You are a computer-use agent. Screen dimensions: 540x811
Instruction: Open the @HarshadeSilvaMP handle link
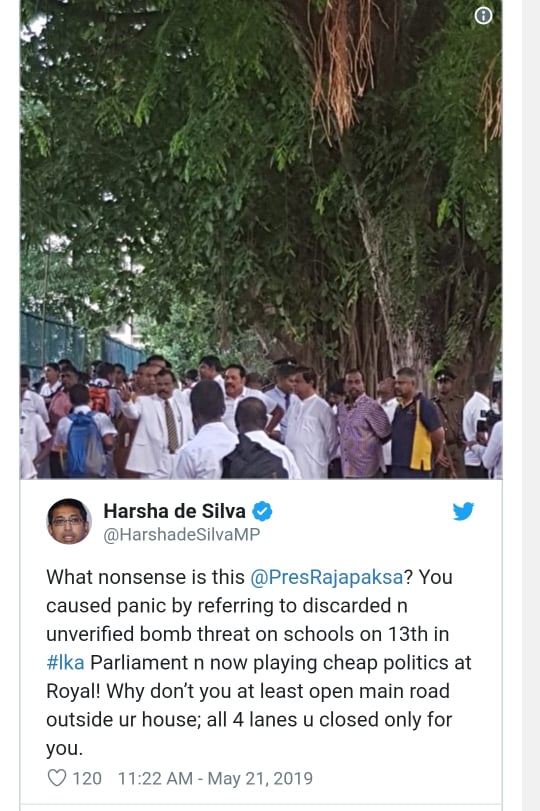[x=182, y=534]
